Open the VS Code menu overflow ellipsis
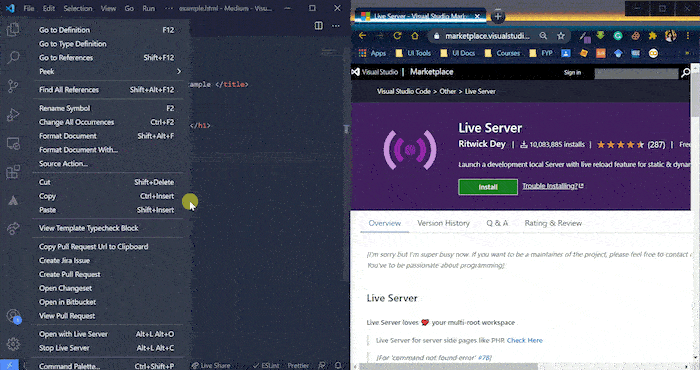Screen dimensions: 700x370 pyautogui.click(x=169, y=8)
